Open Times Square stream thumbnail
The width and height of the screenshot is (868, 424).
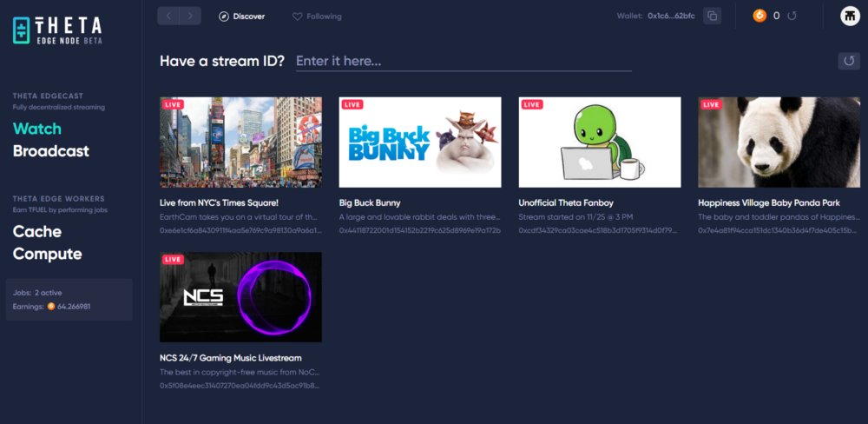click(240, 142)
